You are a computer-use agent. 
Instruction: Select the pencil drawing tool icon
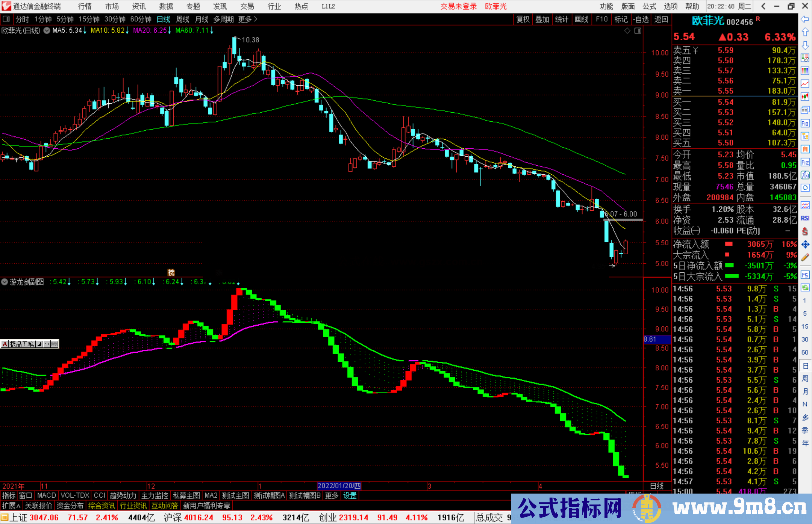click(x=805, y=257)
